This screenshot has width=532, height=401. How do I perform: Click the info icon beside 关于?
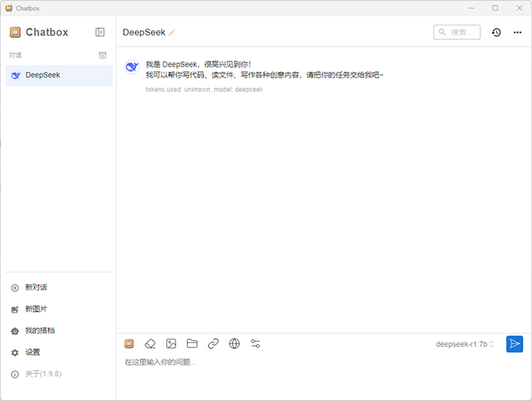pos(15,374)
